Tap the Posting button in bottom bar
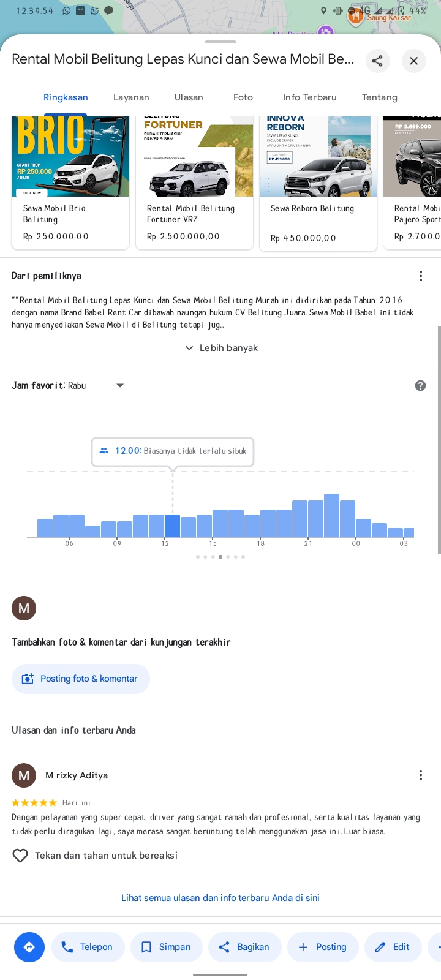Screen dimensions: 441x980 (323, 947)
